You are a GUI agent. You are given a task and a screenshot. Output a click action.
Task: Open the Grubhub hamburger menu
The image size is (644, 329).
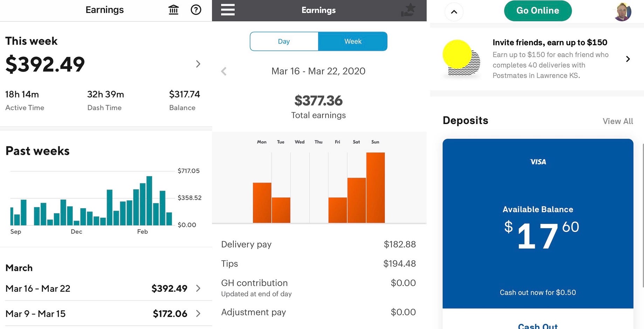click(228, 10)
